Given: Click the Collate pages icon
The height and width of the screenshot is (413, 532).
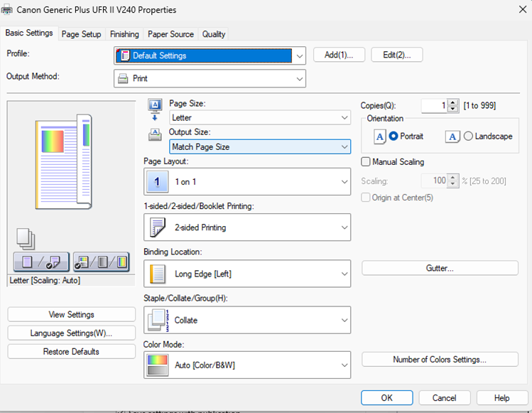Looking at the screenshot, I should 158,320.
